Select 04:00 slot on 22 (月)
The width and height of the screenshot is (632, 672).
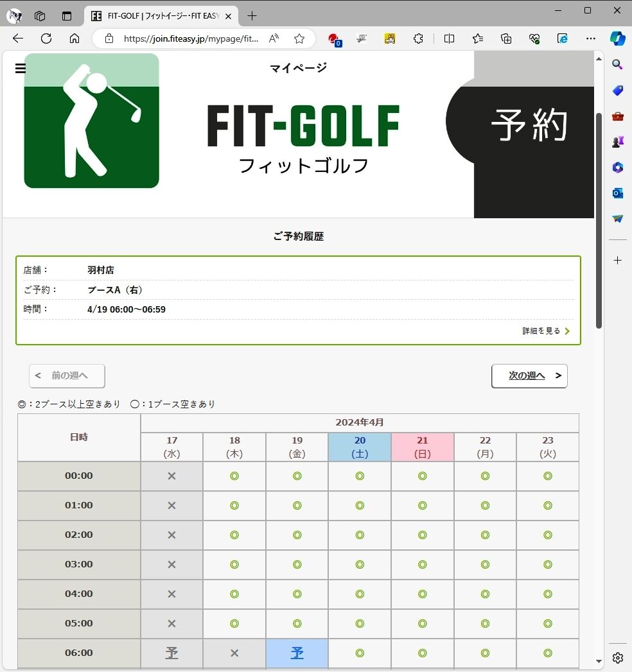[485, 594]
